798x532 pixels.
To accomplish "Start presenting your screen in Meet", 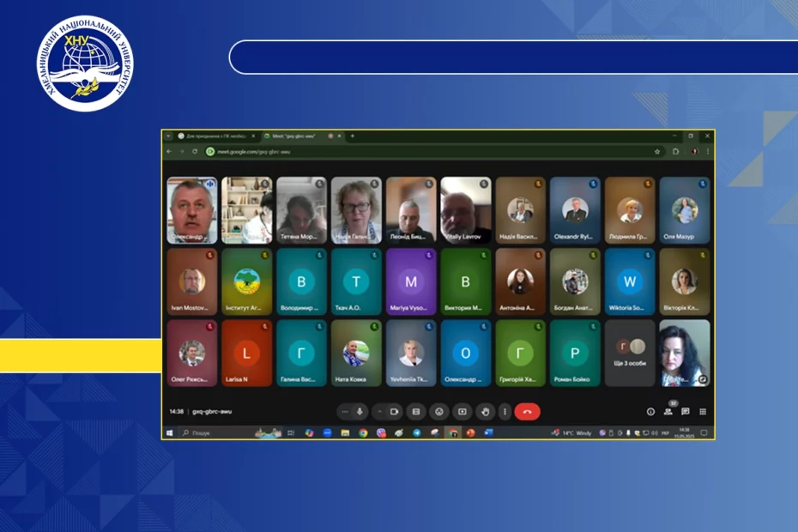I will 462,411.
